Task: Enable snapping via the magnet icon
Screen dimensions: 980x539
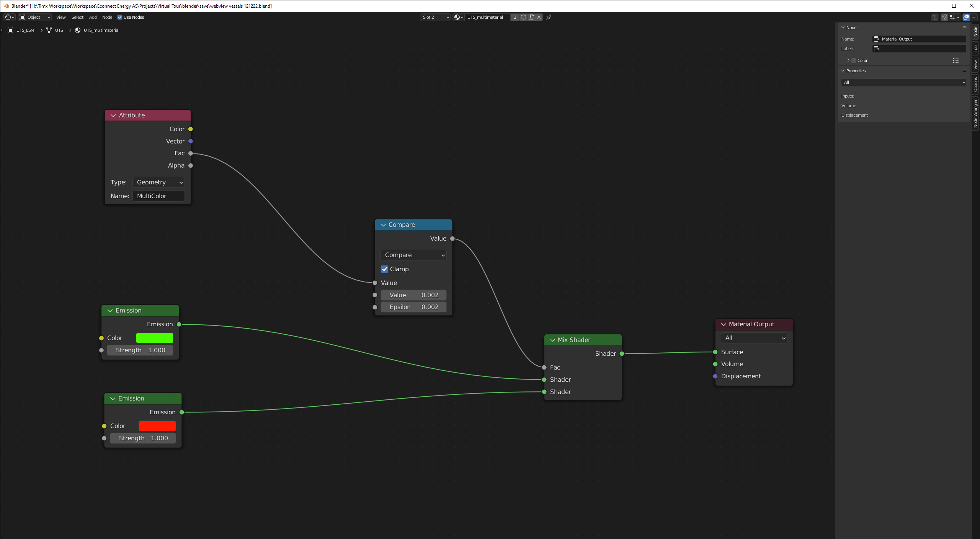Action: [944, 17]
